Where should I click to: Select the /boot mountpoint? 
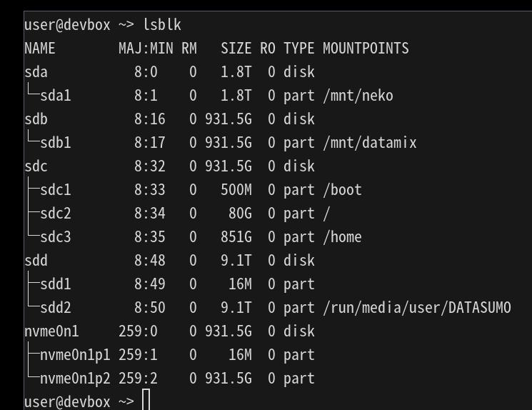tap(342, 190)
